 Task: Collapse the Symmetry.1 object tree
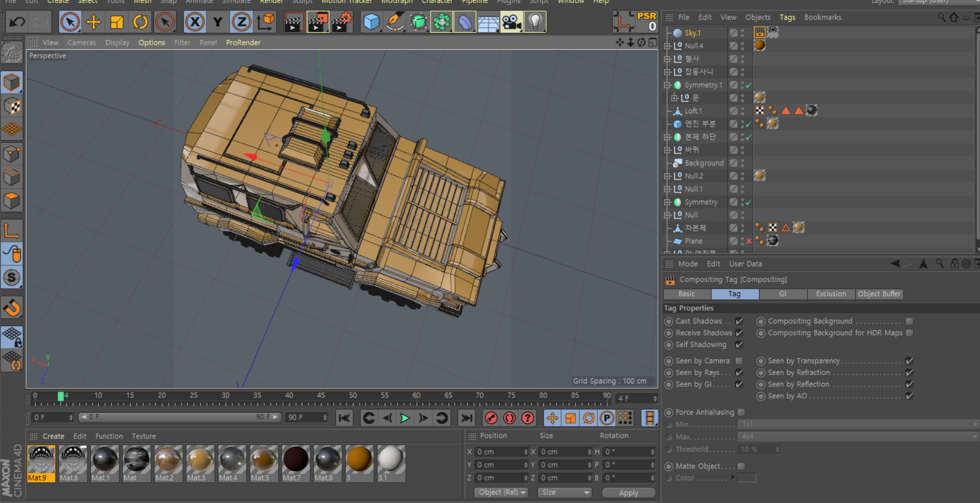[x=668, y=85]
